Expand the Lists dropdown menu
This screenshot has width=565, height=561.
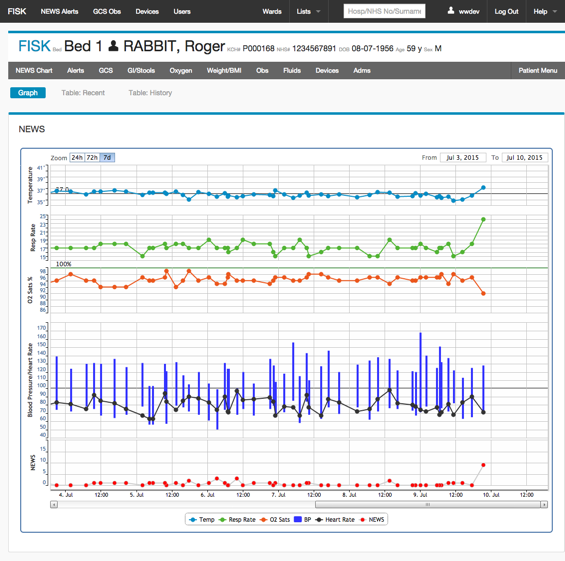coord(308,12)
